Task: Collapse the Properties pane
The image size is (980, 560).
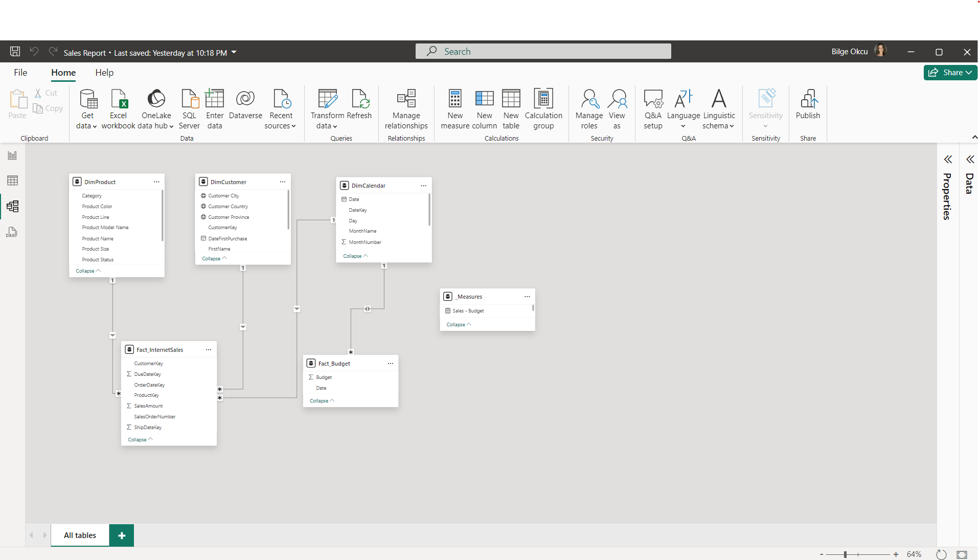Action: click(x=949, y=159)
